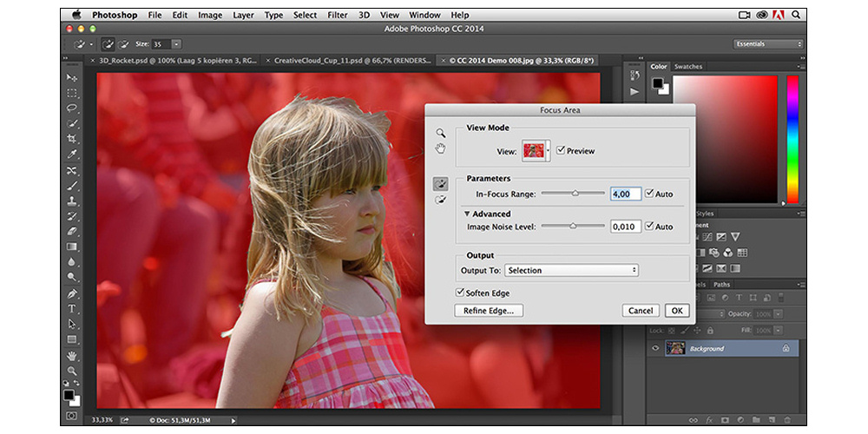
Task: Hide the Background layer using eye icon
Action: click(655, 348)
